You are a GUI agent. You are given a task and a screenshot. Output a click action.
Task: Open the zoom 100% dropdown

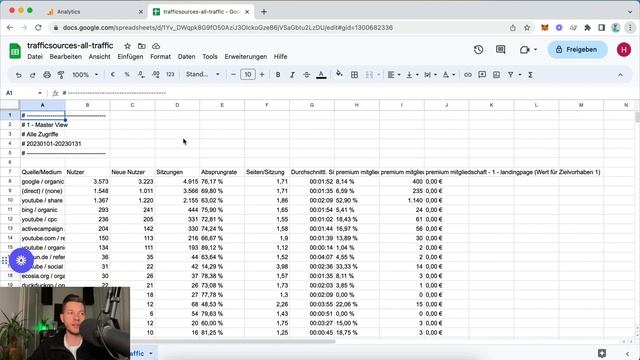(x=85, y=75)
